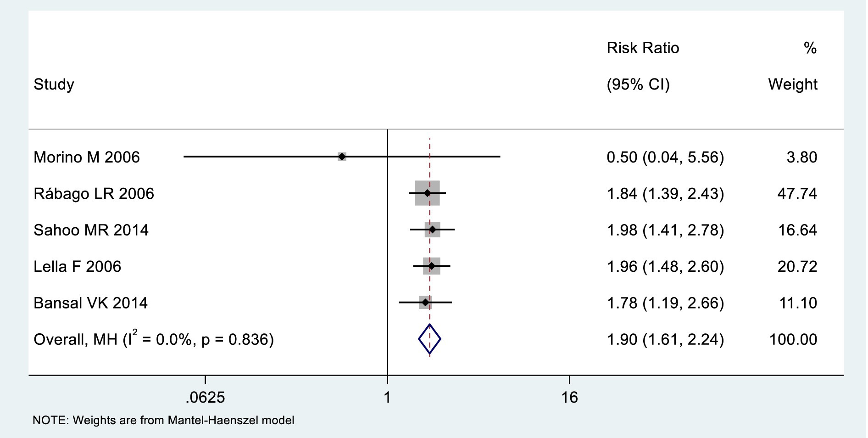Click the Lella F 2006 study label
The height and width of the screenshot is (438, 868).
point(78,267)
